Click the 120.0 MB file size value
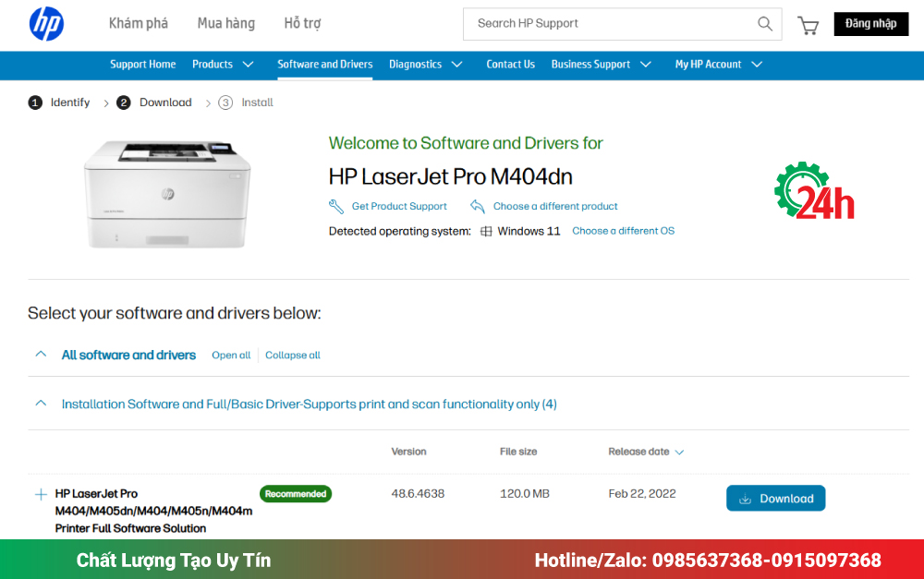Image resolution: width=924 pixels, height=579 pixels. (525, 494)
